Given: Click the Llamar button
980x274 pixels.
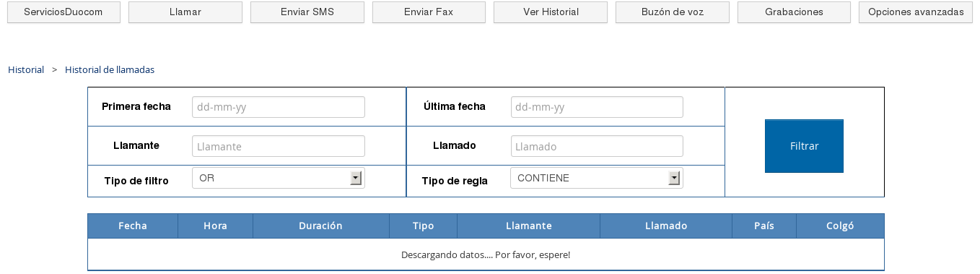Looking at the screenshot, I should tap(185, 12).
